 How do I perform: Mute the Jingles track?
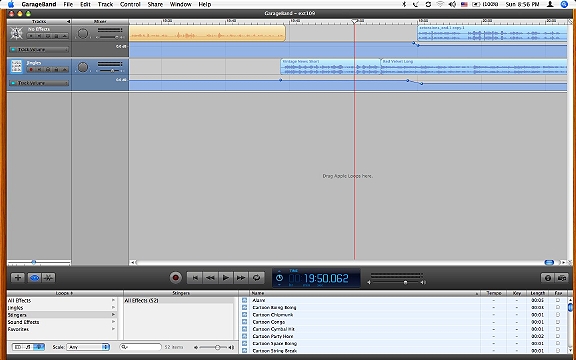point(39,69)
